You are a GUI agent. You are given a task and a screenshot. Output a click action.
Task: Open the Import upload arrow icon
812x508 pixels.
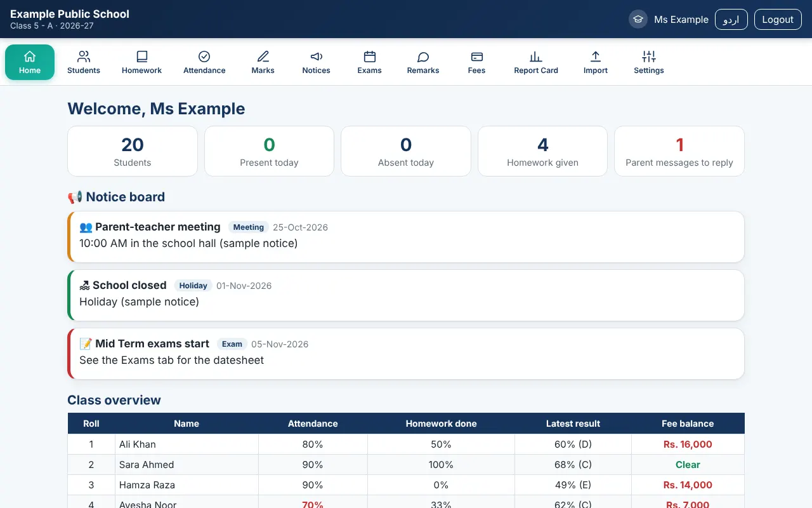(x=596, y=57)
